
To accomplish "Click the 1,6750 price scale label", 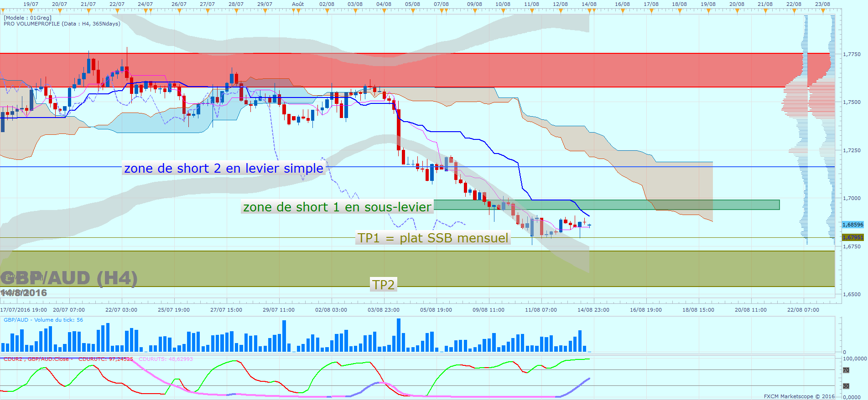I will 852,246.
